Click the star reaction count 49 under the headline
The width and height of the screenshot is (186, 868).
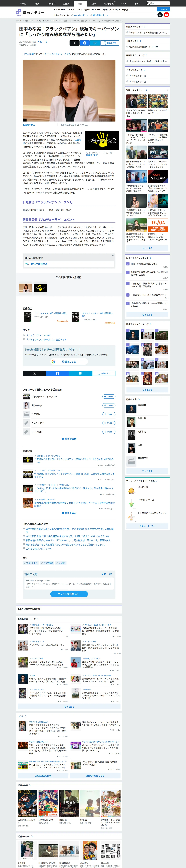tap(40, 42)
